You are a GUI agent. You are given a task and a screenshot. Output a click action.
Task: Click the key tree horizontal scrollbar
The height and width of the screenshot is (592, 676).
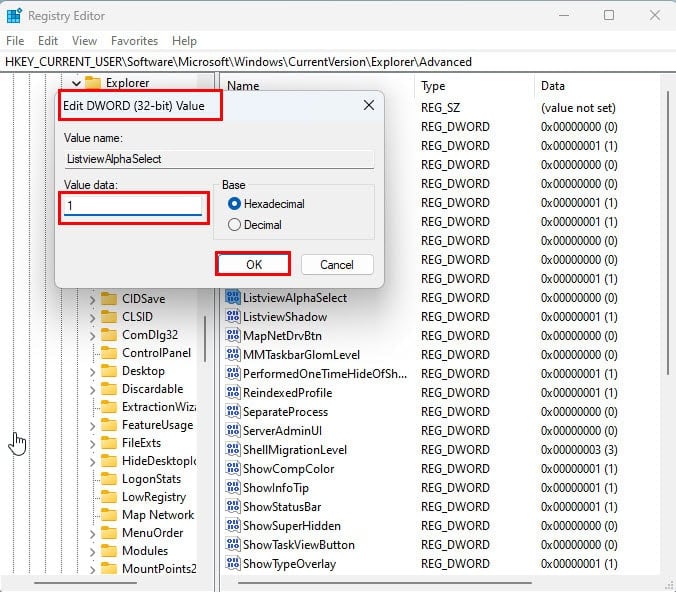point(85,583)
